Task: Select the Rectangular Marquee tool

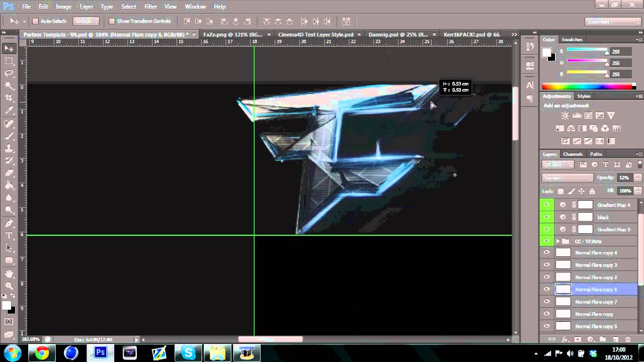Action: [9, 61]
